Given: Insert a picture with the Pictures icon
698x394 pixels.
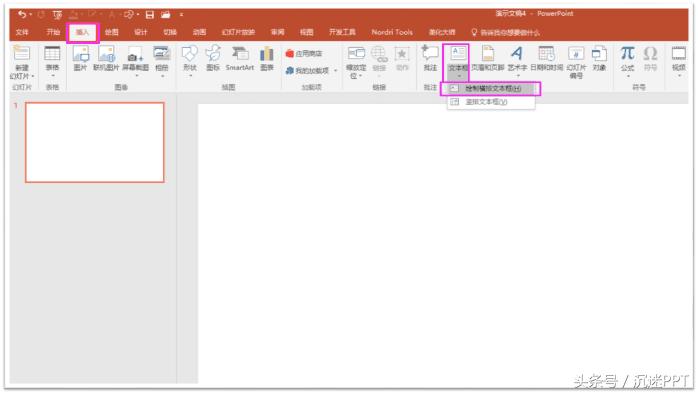Looking at the screenshot, I should pyautogui.click(x=81, y=53).
